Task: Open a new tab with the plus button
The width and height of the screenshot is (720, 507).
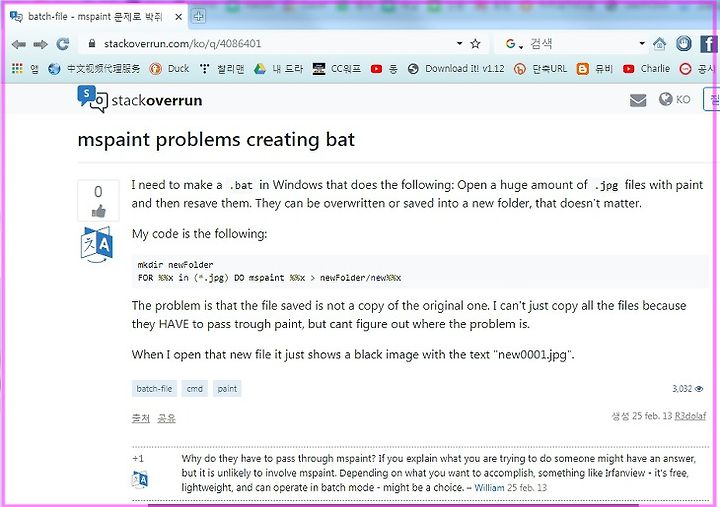Action: click(198, 17)
